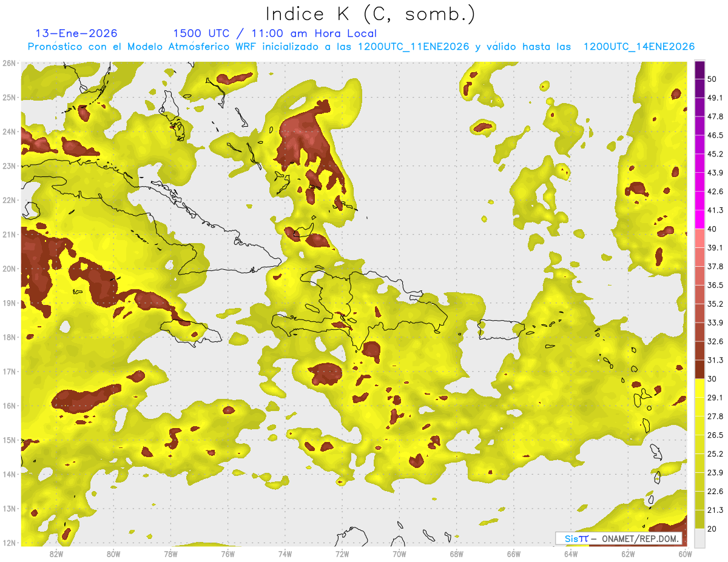This screenshot has width=728, height=562.
Task: Click the dark purple swatch atop the color scale
Action: pyautogui.click(x=699, y=70)
